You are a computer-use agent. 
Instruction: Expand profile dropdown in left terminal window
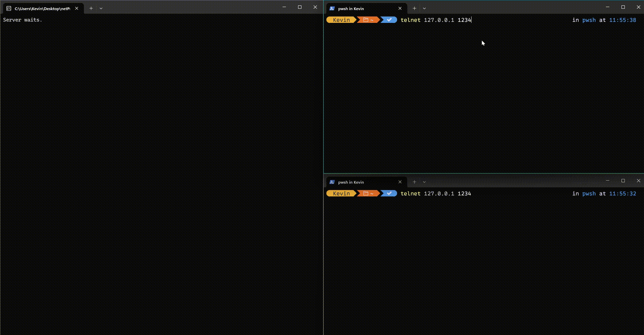coord(101,8)
